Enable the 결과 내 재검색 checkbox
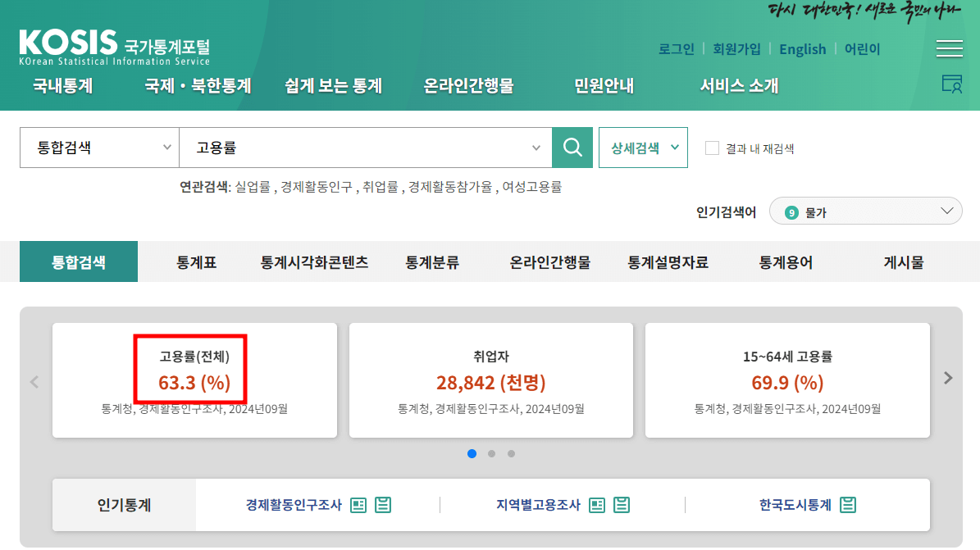 711,147
